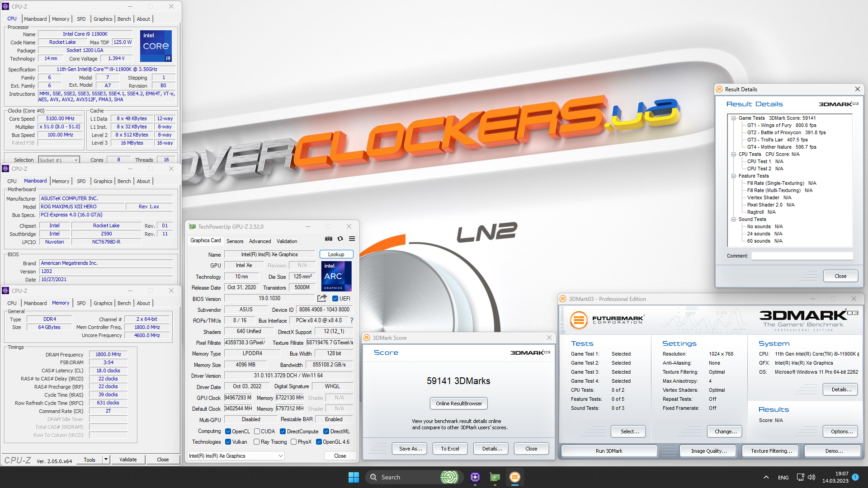Screen dimensions: 868x488
Task: Click the network icon in the system tray
Action: 800,477
